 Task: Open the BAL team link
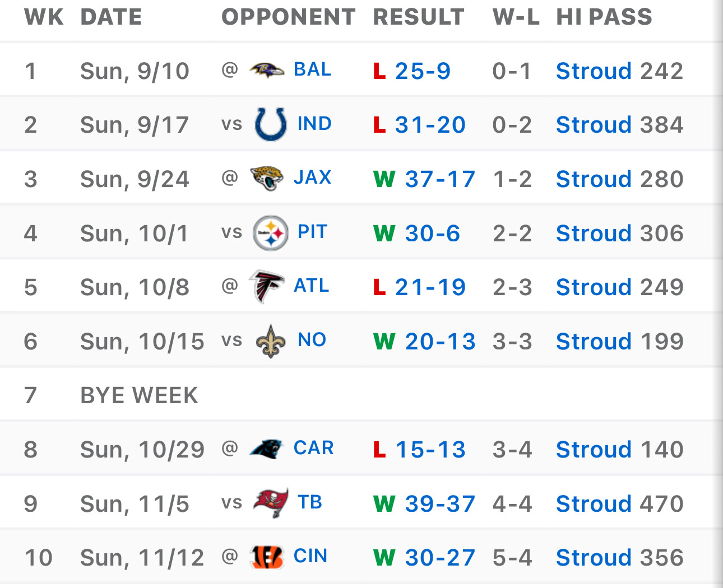click(x=313, y=69)
